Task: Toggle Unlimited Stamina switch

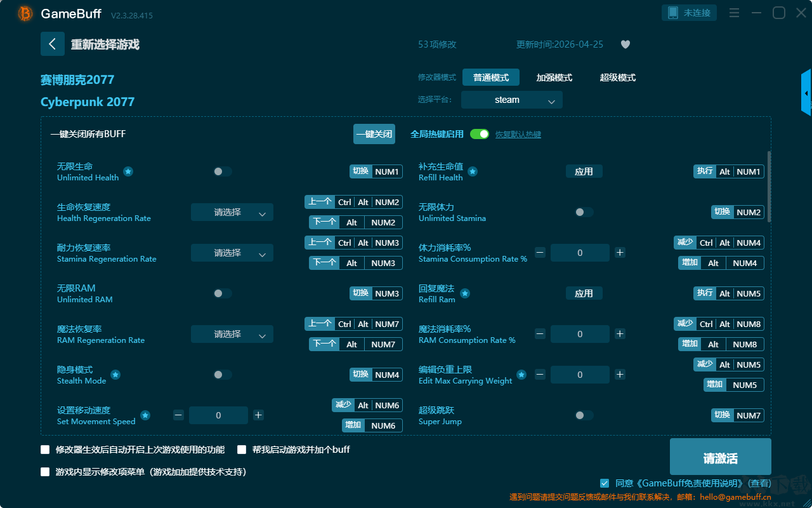Action: [584, 212]
